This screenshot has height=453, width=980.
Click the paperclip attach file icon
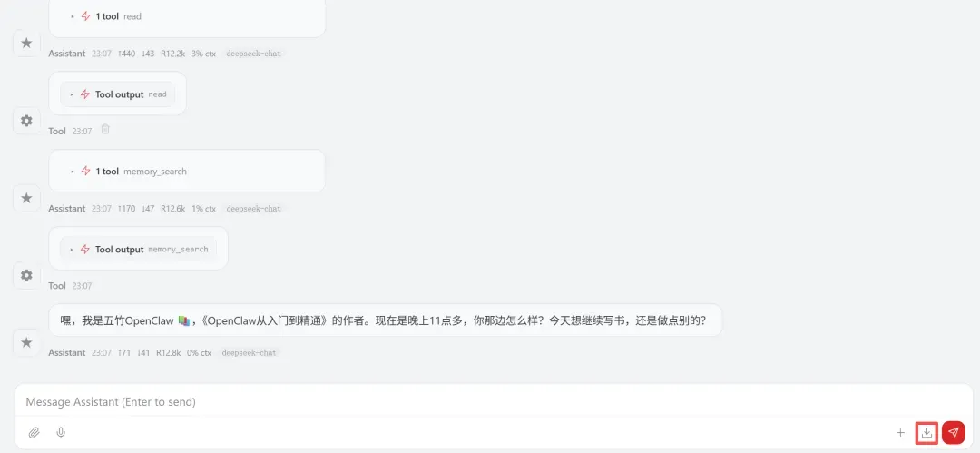34,432
